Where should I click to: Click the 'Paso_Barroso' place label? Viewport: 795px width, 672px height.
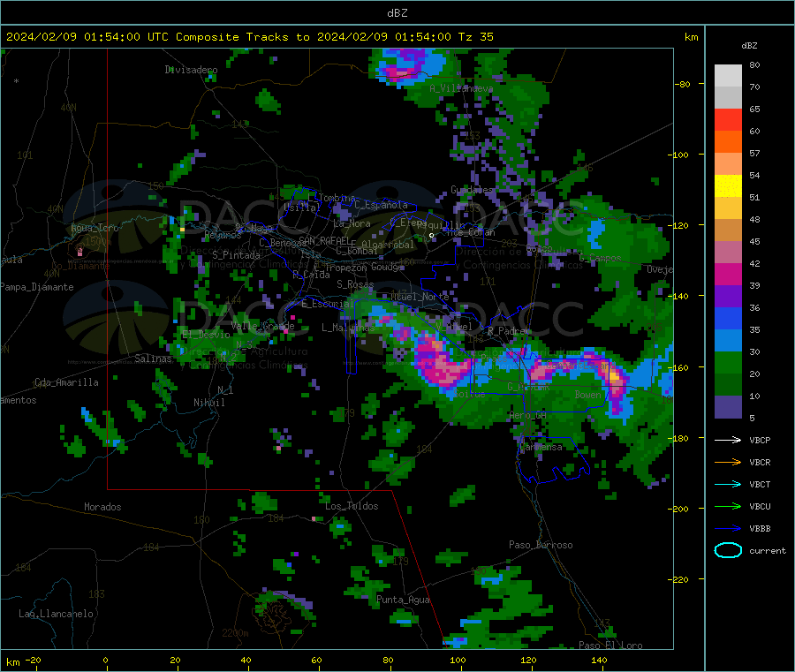point(541,545)
